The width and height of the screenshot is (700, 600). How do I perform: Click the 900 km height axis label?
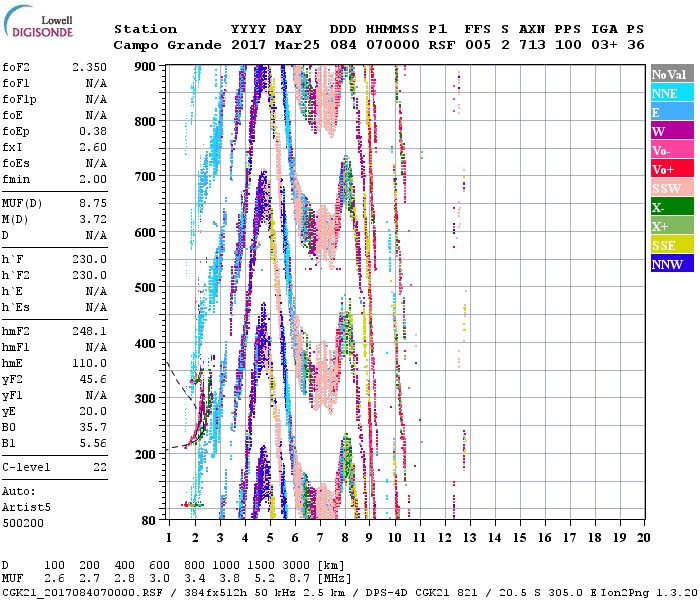coord(146,67)
